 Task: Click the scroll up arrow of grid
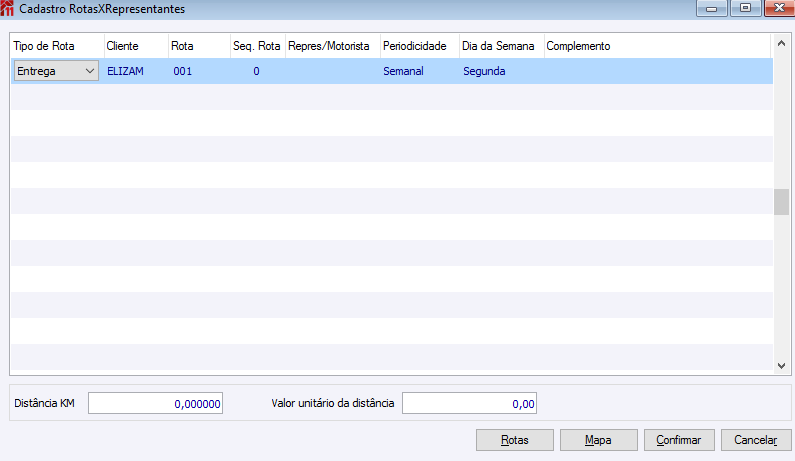781,44
